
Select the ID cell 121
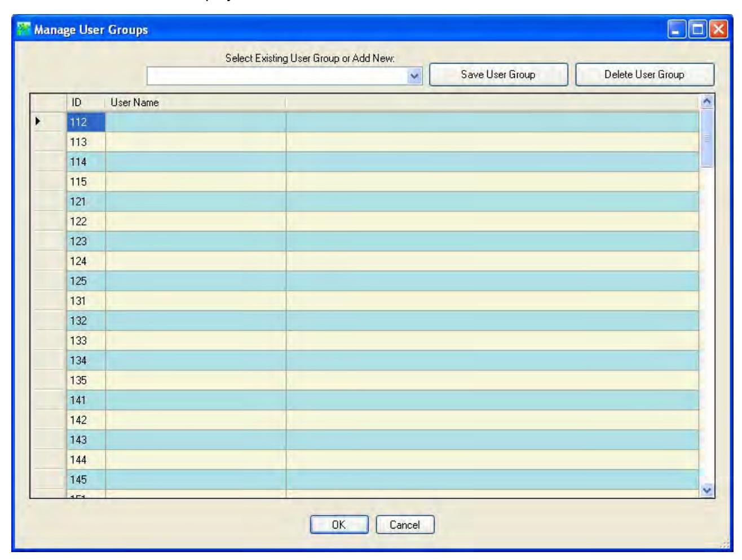click(86, 202)
